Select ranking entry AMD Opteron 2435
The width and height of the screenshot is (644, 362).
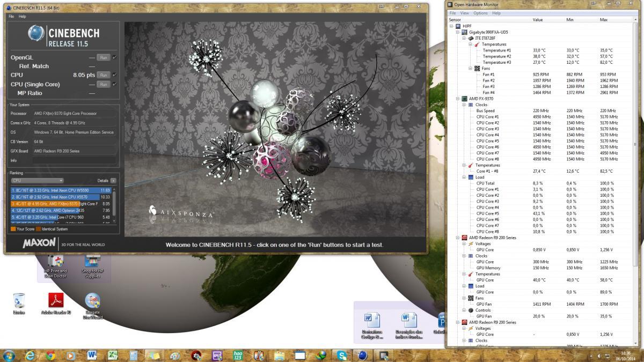(61, 211)
